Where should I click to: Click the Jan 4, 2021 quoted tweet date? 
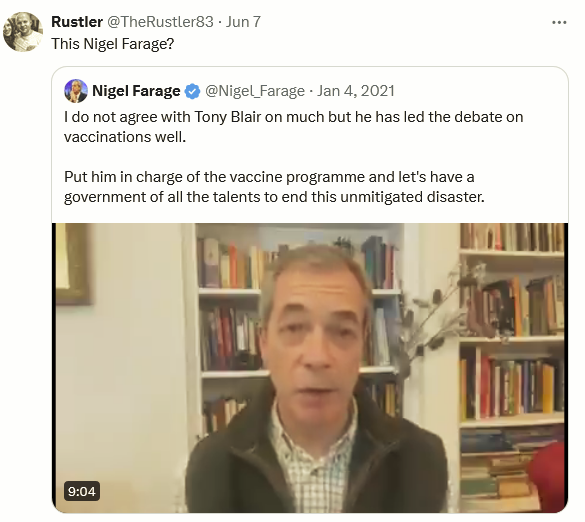pos(356,91)
